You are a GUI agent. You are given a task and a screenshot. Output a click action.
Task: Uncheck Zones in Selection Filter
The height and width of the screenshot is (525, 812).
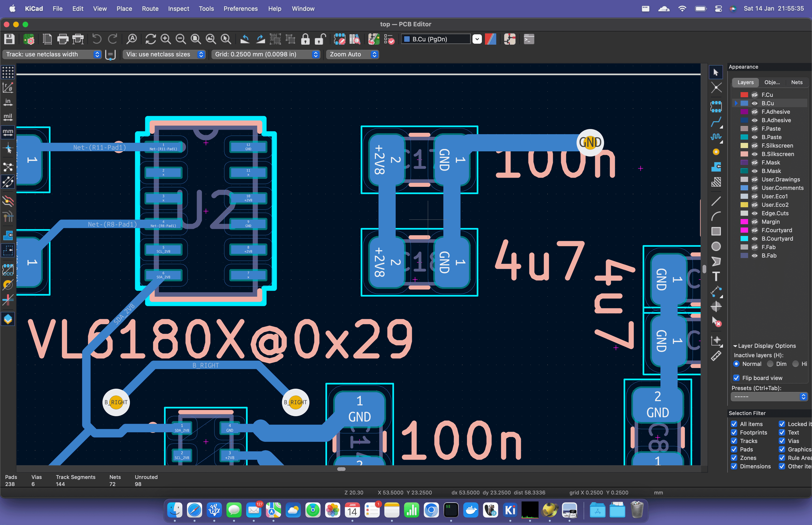pos(734,458)
